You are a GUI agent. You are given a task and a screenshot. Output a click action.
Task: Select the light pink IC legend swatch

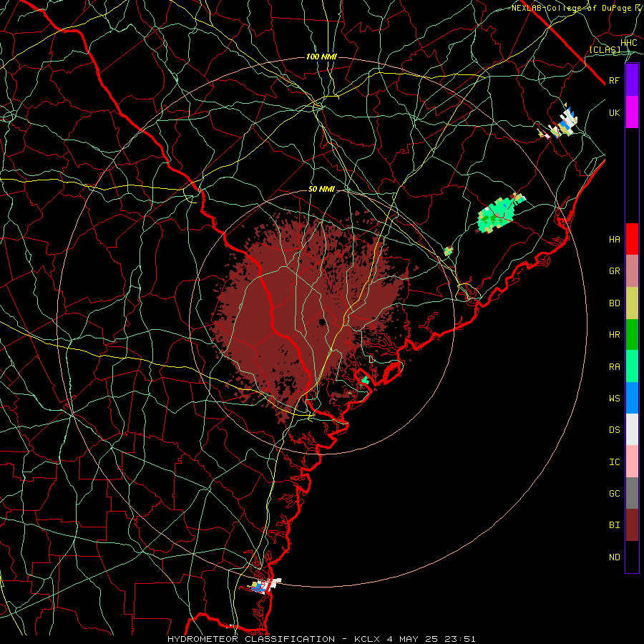click(x=632, y=462)
